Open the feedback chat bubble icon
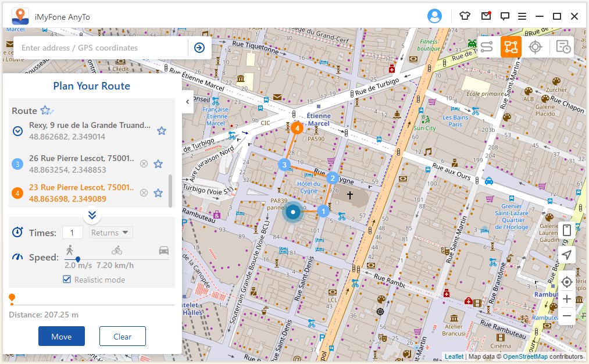The width and height of the screenshot is (589, 364). click(x=505, y=16)
